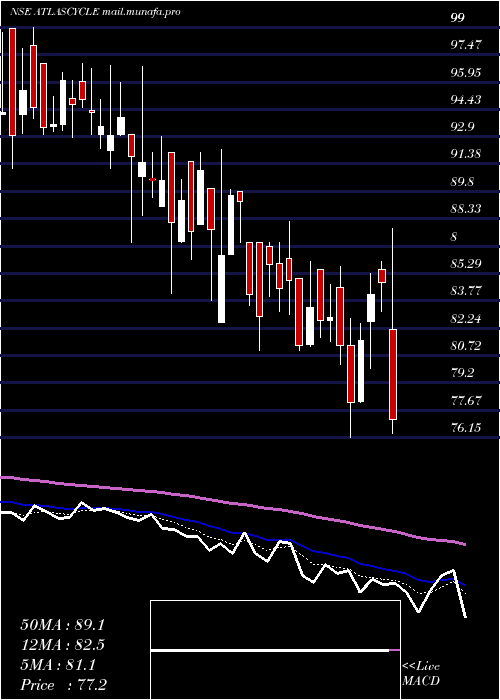Click the NSE ATLASCYCLE mail.munafa.pro title

tap(95, 12)
